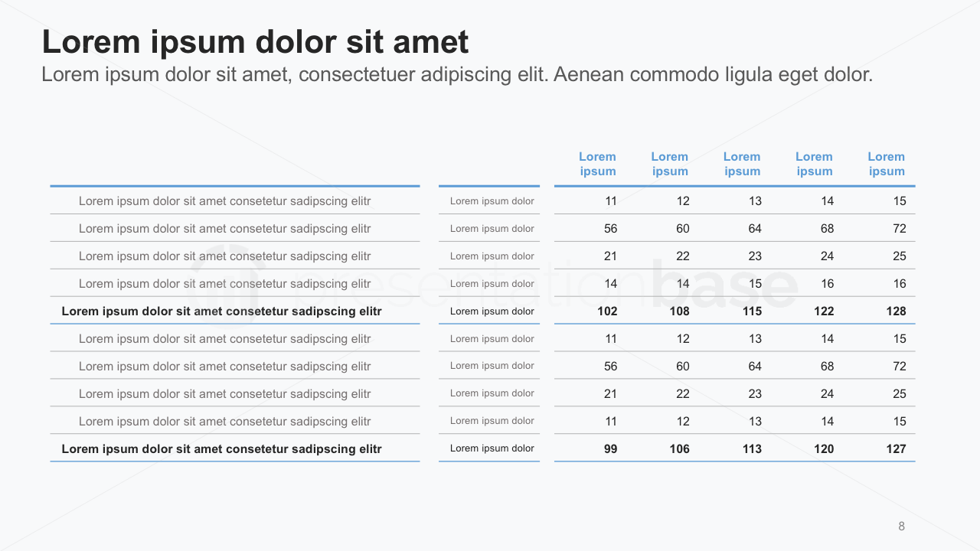The width and height of the screenshot is (980, 551).
Task: Click slide page number 8
Action: [901, 526]
